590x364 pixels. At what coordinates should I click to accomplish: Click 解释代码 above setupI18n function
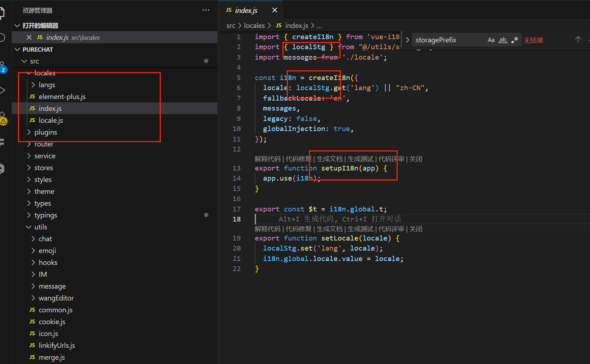point(268,159)
